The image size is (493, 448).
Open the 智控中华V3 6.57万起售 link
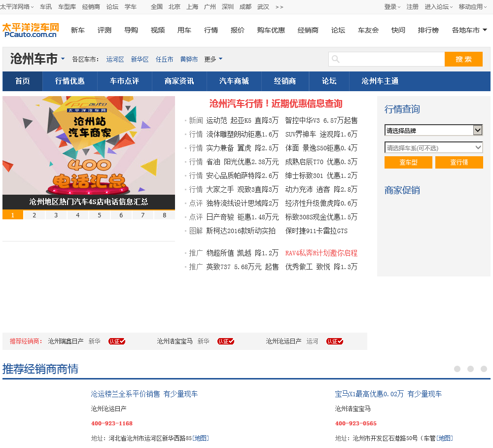click(x=321, y=120)
